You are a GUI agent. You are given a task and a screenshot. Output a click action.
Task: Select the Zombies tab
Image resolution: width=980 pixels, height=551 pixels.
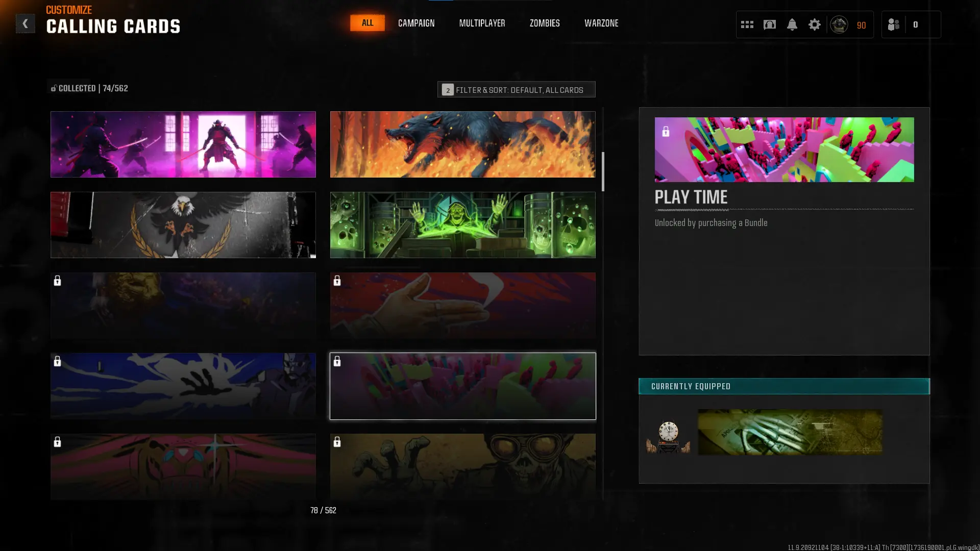point(545,23)
